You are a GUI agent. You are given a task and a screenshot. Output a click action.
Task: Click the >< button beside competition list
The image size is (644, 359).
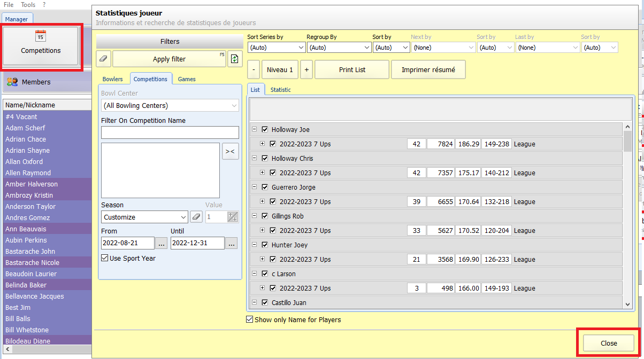click(x=231, y=152)
